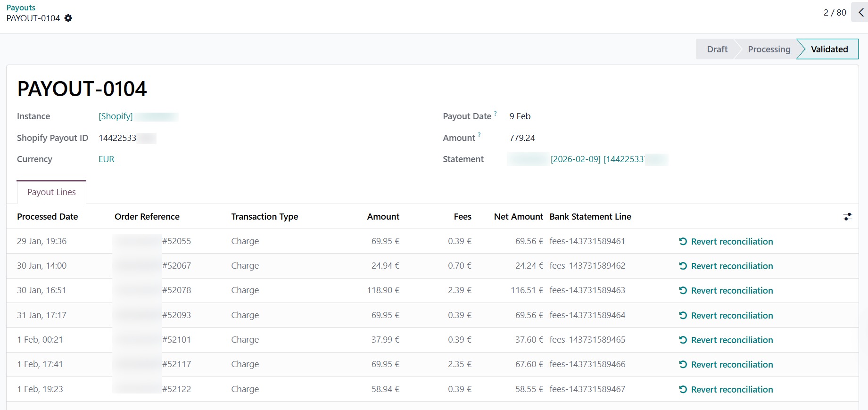Screen dimensions: 868x410
Task: Click the 29 Jan, 19:36 processed date
Action: (x=41, y=241)
